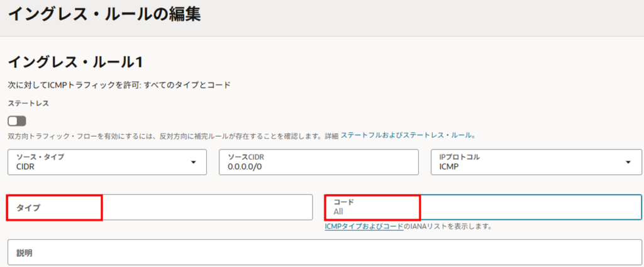Open the ソース・タイプ dropdown
Viewport: 644px width, 267px height.
[x=107, y=162]
